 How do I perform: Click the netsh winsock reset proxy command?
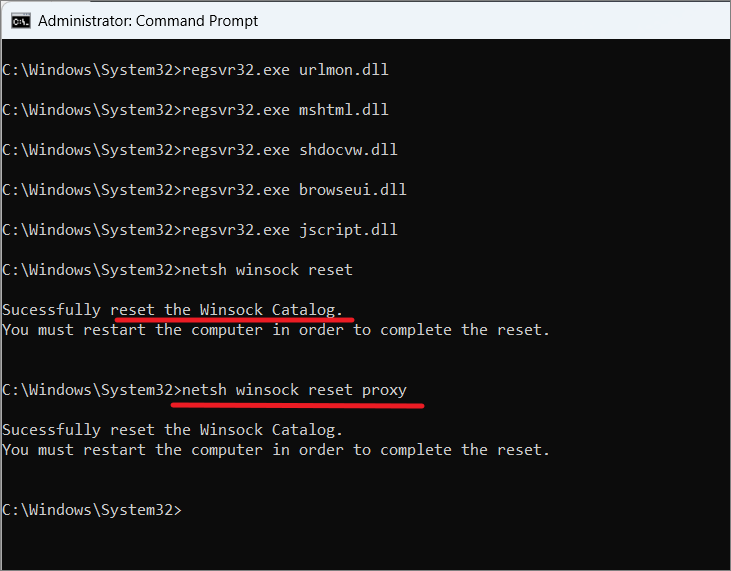coord(294,390)
